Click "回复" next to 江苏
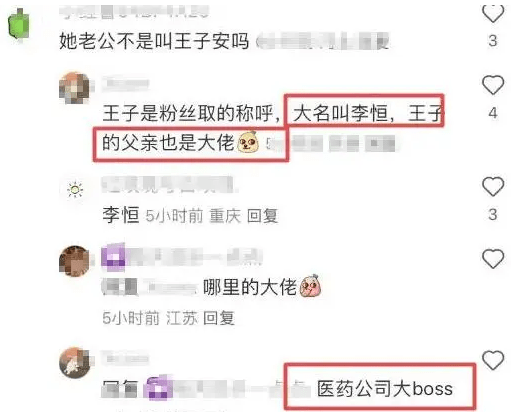The height and width of the screenshot is (412, 511). (219, 318)
